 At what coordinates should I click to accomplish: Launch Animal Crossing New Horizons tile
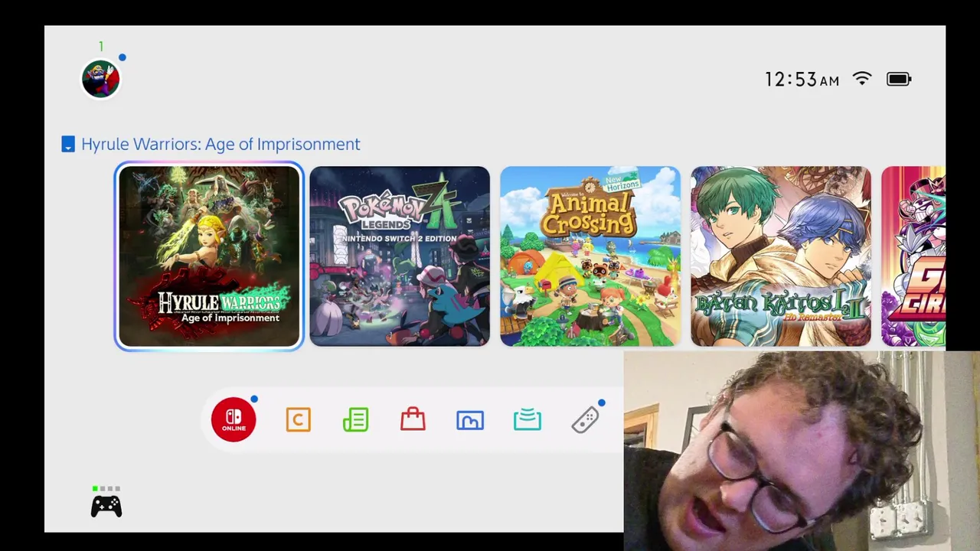tap(590, 256)
